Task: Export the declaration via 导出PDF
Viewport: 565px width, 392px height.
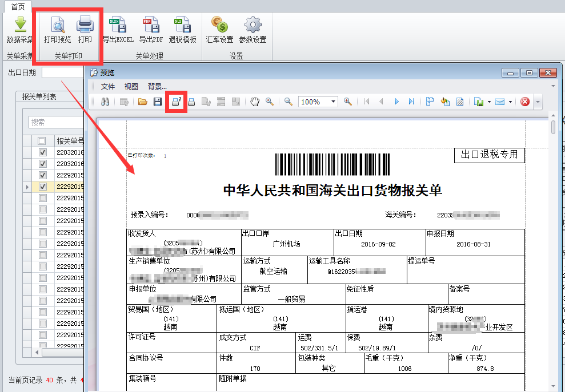Action: [x=151, y=26]
